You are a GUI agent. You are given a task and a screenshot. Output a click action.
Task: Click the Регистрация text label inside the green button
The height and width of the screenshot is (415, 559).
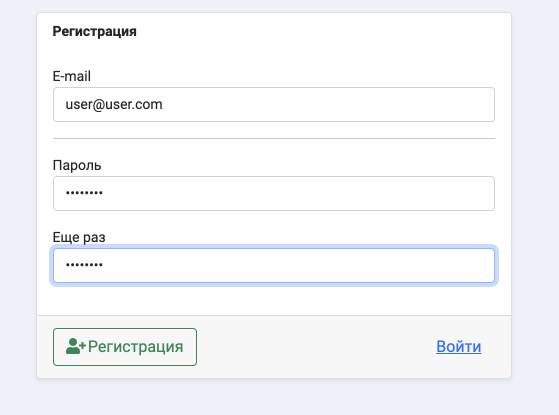point(135,347)
